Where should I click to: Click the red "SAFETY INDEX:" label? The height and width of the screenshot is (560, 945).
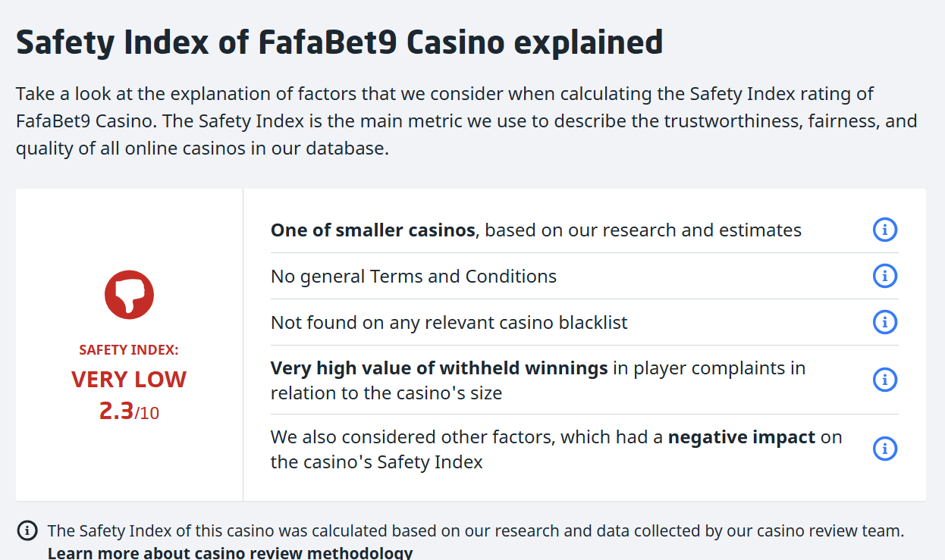129,350
